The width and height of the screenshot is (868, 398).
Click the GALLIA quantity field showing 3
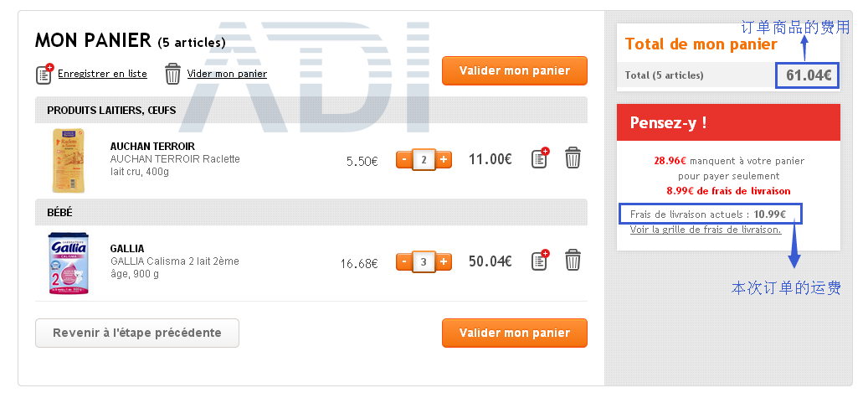click(x=424, y=261)
